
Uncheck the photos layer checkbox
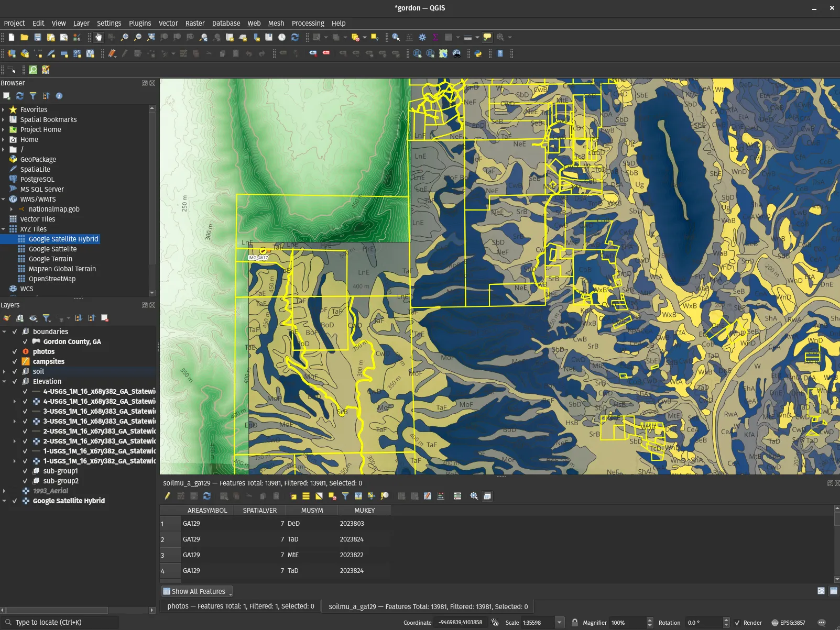pyautogui.click(x=15, y=351)
